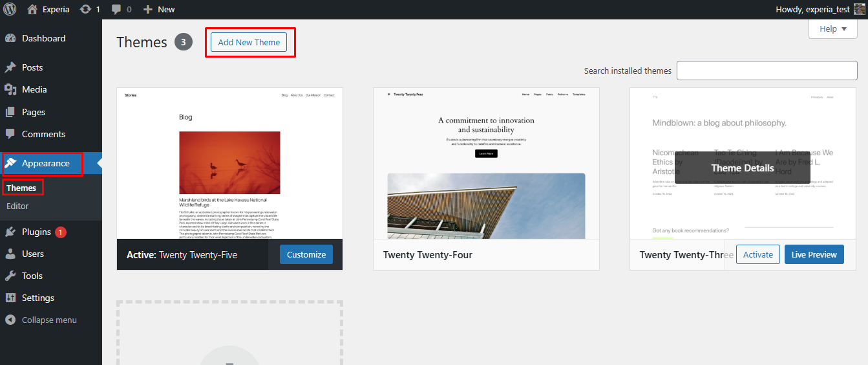Click the Plugins update count badge
Screen dimensions: 868x365
[61, 232]
